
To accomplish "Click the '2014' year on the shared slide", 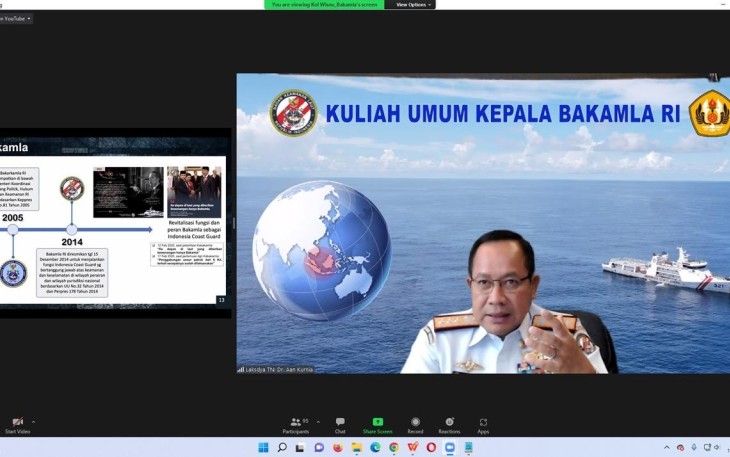I will (72, 242).
